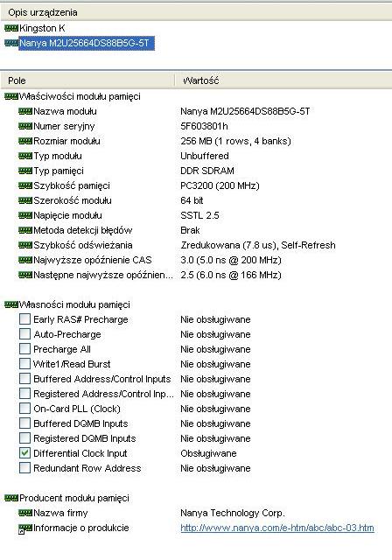Click icon next to Właściwości modułu pamięci
This screenshot has height=560, width=392.
11,96
